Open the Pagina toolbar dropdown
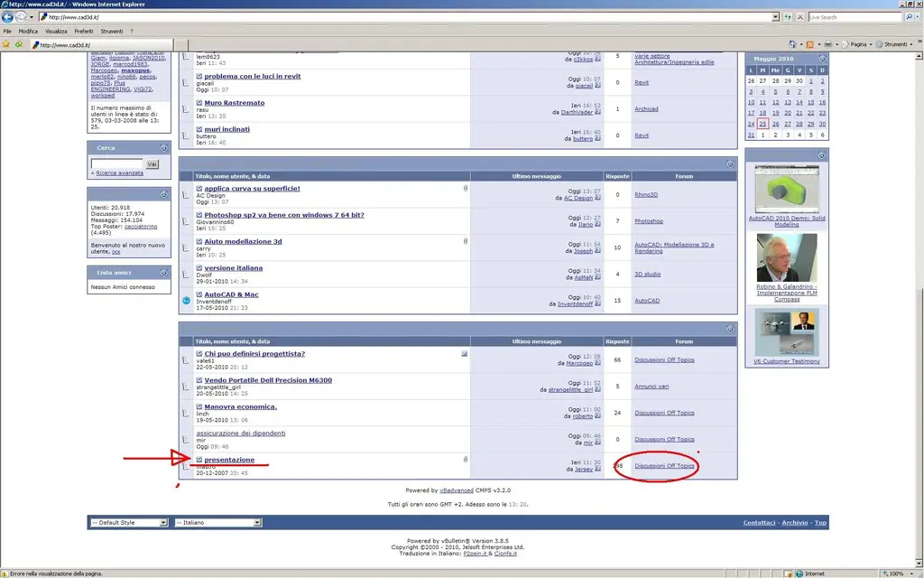This screenshot has height=578, width=924. [857, 44]
